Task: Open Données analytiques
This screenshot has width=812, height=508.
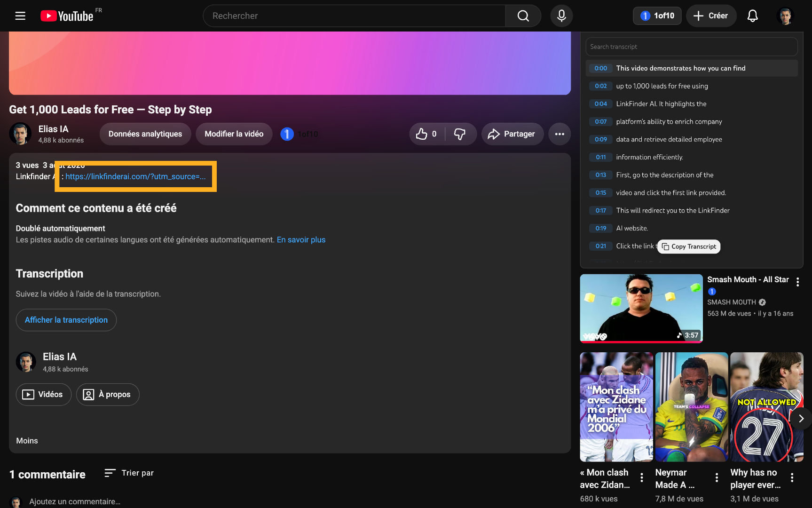Action: [x=145, y=134]
